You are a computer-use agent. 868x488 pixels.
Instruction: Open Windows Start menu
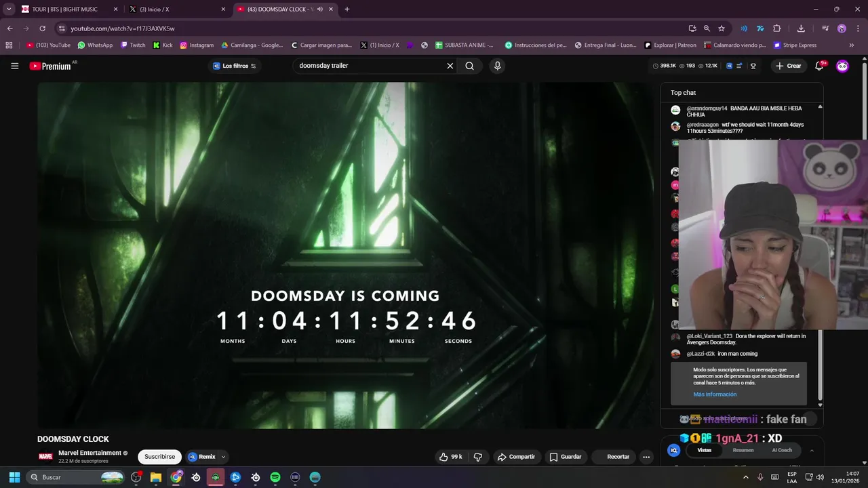(14, 477)
